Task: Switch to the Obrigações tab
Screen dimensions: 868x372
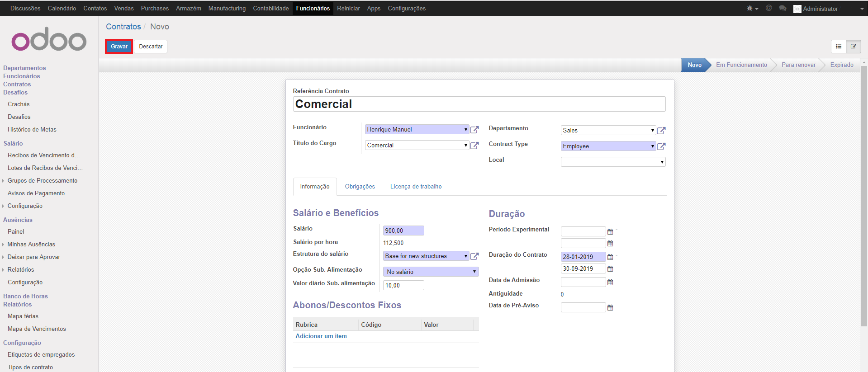Action: click(360, 187)
